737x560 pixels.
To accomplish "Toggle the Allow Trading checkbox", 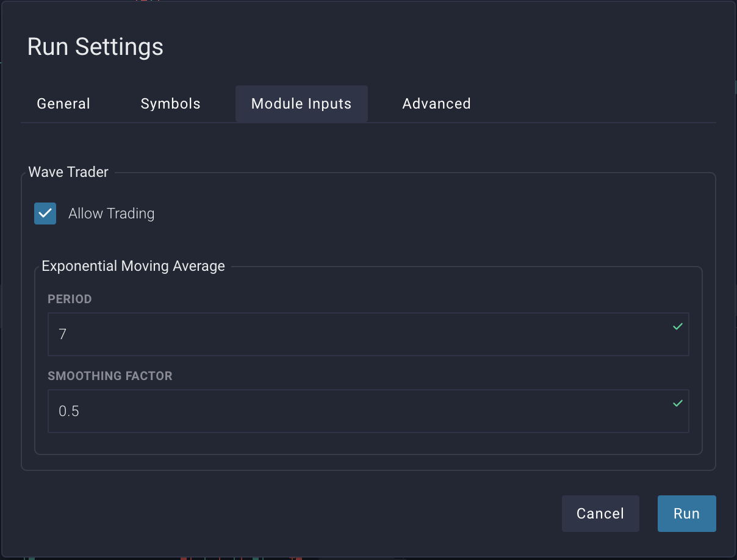I will [45, 214].
